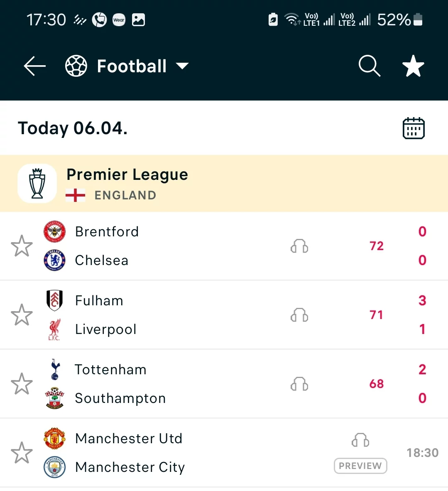Tap audio headphones for Brentford vs Chelsea
The width and height of the screenshot is (448, 491).
(x=299, y=246)
